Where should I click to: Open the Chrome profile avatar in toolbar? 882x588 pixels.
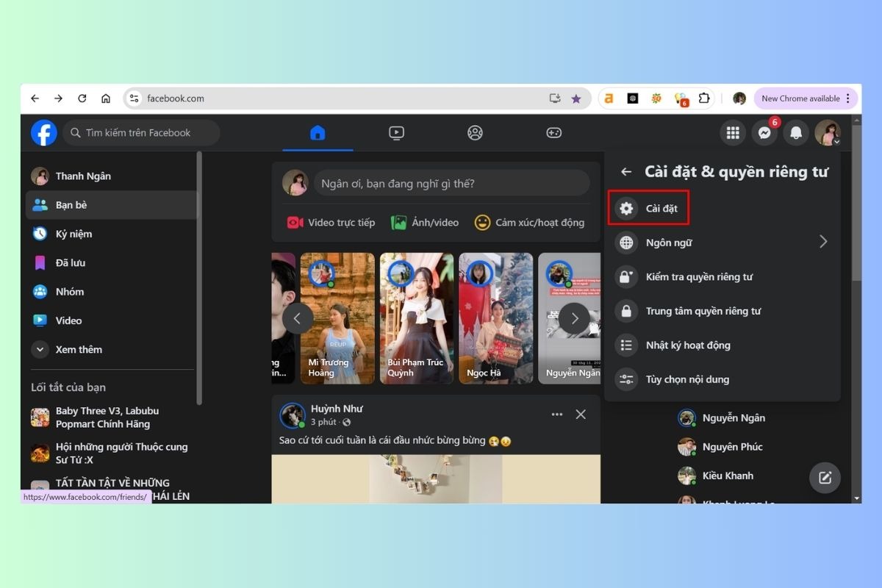click(x=739, y=98)
